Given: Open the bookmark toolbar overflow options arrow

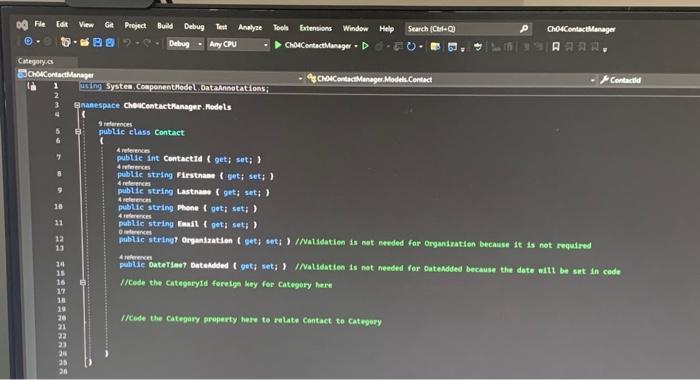Looking at the screenshot, I should coord(605,50).
